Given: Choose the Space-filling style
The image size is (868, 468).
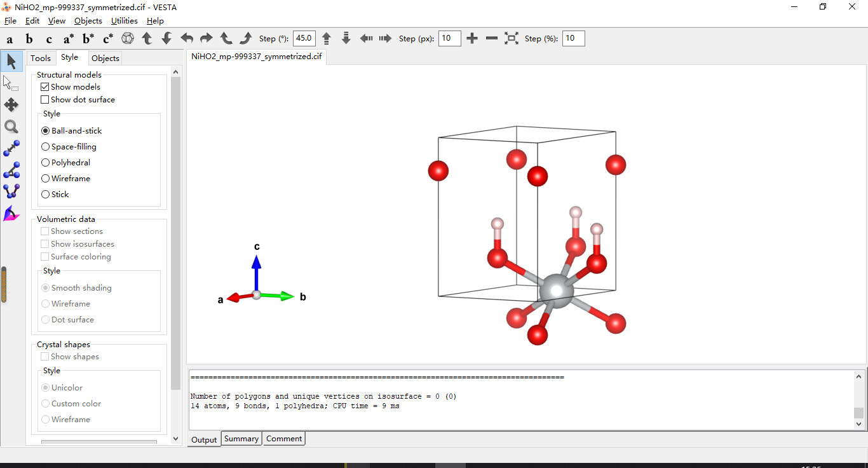Looking at the screenshot, I should point(69,147).
